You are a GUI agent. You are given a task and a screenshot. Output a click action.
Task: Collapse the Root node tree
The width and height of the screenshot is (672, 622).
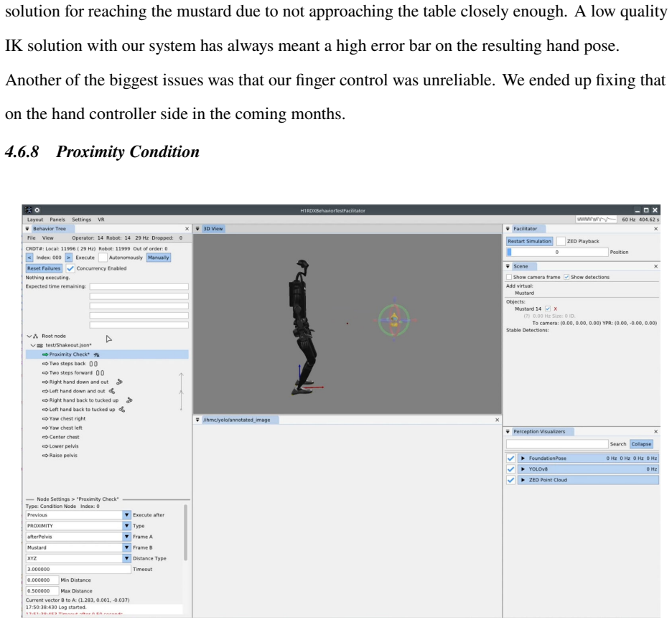[29, 336]
